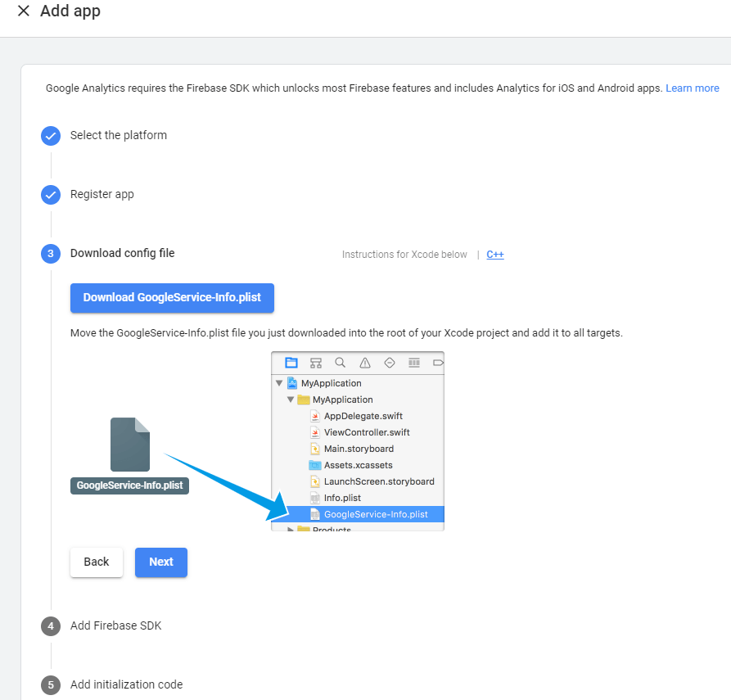The image size is (731, 700).
Task: Close the Add app dialog
Action: pyautogui.click(x=24, y=11)
